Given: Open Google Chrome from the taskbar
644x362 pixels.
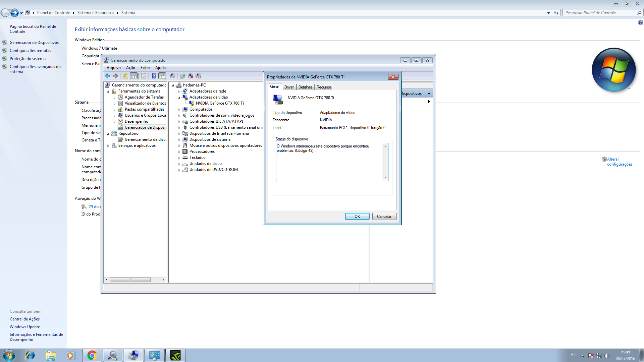Looking at the screenshot, I should point(92,355).
